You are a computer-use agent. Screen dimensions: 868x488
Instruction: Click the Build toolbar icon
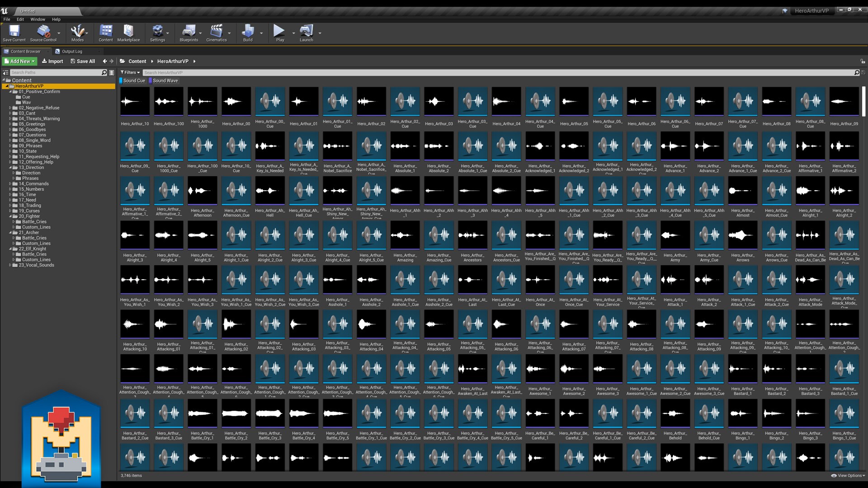pos(248,33)
